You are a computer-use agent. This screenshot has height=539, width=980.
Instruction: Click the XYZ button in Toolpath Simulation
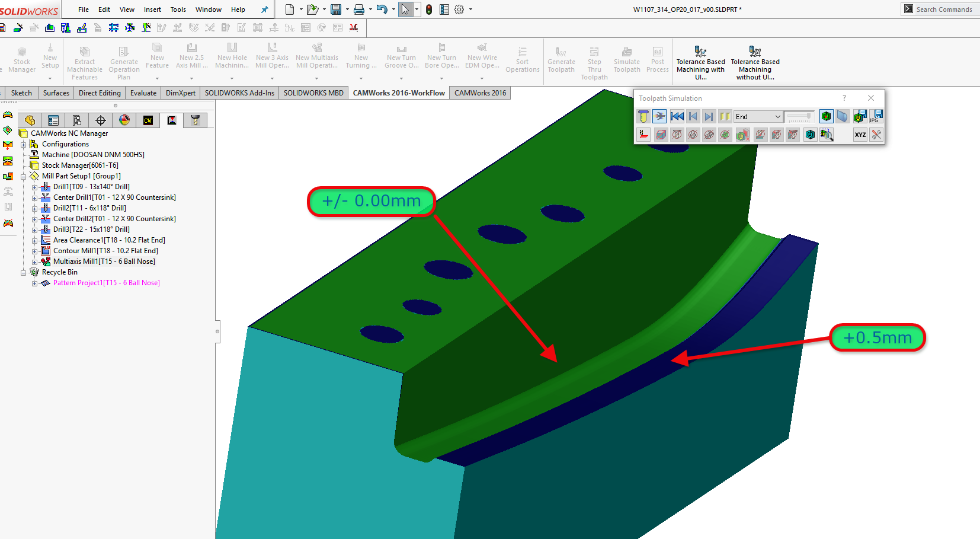(860, 135)
